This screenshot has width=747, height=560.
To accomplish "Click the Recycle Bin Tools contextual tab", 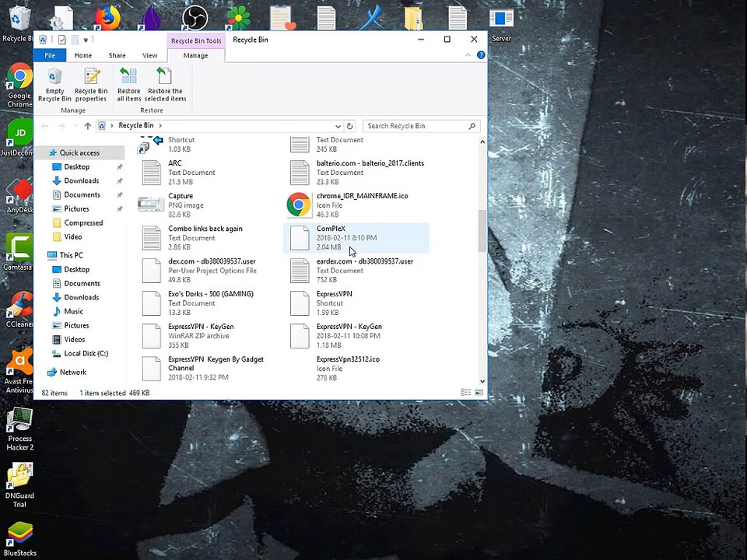I will (196, 40).
